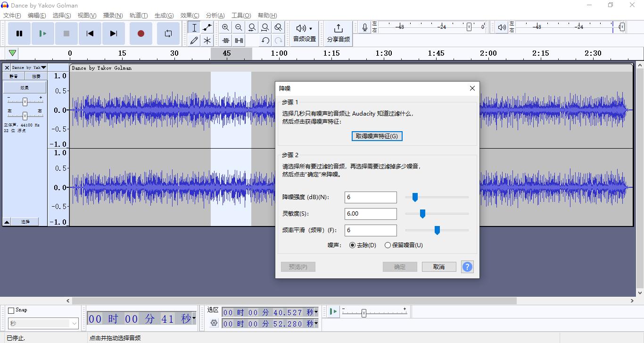Select the Multi-tool
Image resolution: width=644 pixels, height=343 pixels.
206,40
